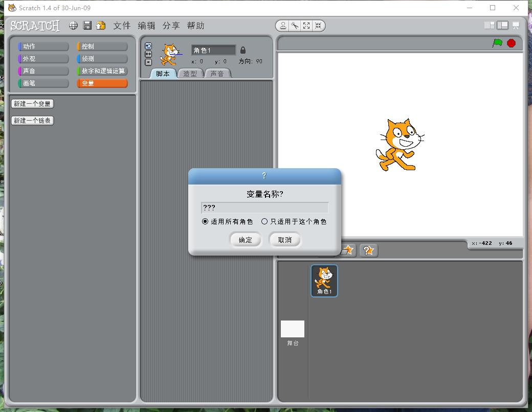Click the variable name input field
Image resolution: width=532 pixels, height=412 pixels.
click(264, 208)
